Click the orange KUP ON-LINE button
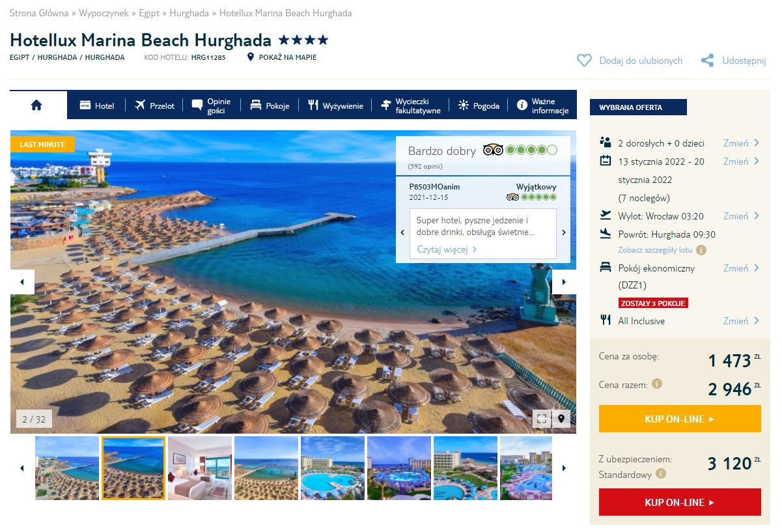 tap(680, 419)
